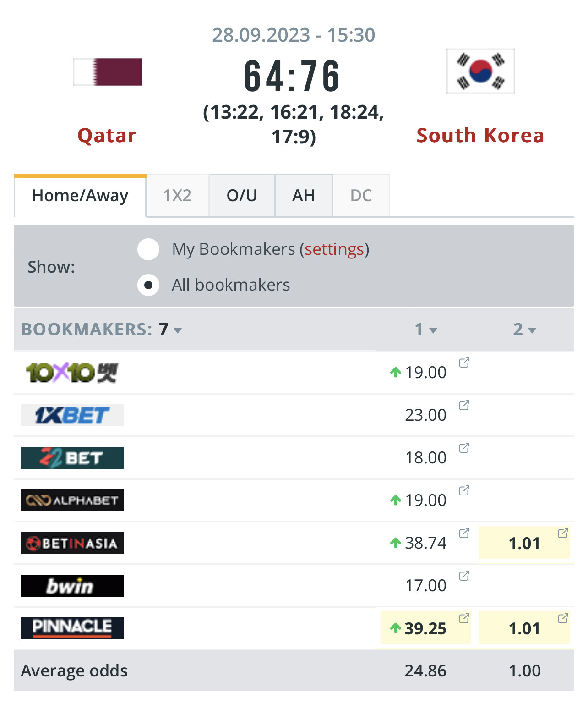The image size is (588, 720).
Task: Click external link icon in Pinnacle 1.01 cell
Action: (x=563, y=619)
